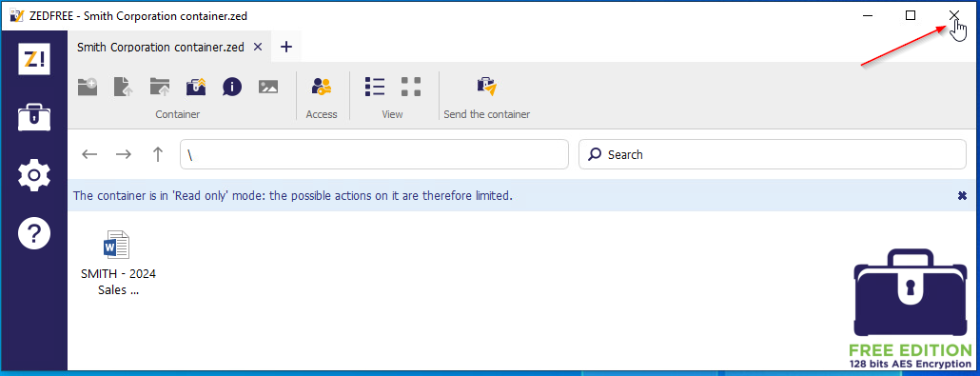Viewport: 980px width, 376px height.
Task: Click the new folder icon in Container toolbar
Action: point(88,87)
